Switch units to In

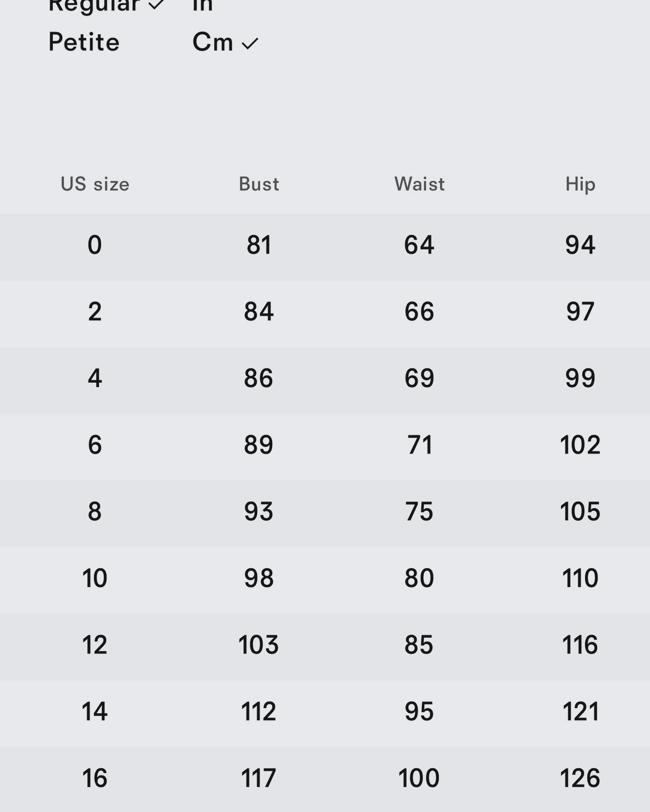coord(203,5)
